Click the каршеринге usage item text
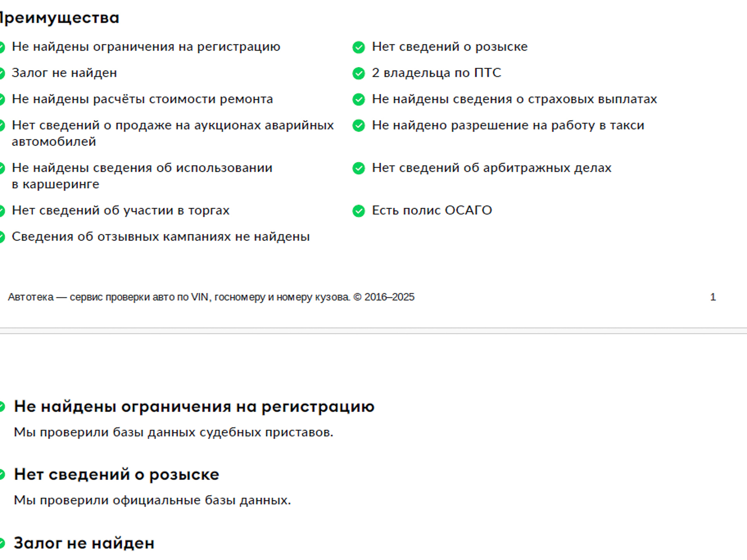The width and height of the screenshot is (747, 560). [x=142, y=176]
